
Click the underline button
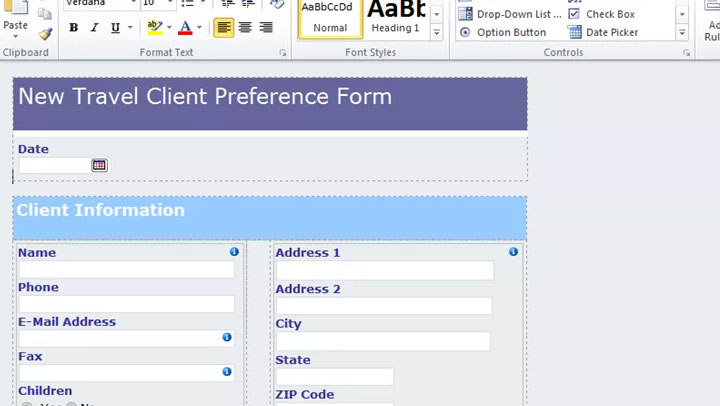[115, 28]
